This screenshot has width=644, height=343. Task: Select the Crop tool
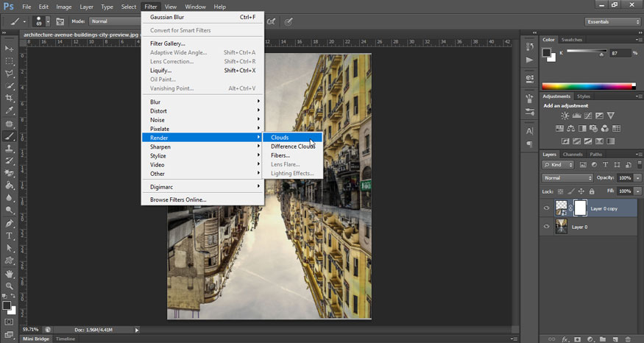coord(9,98)
